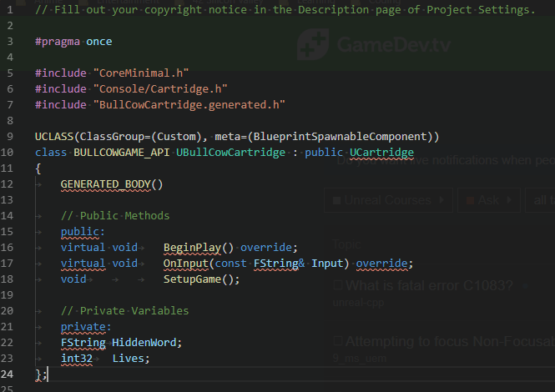Viewport: 555px width, 392px height.
Task: Click the '// Public Methods' comment
Action: pos(115,216)
